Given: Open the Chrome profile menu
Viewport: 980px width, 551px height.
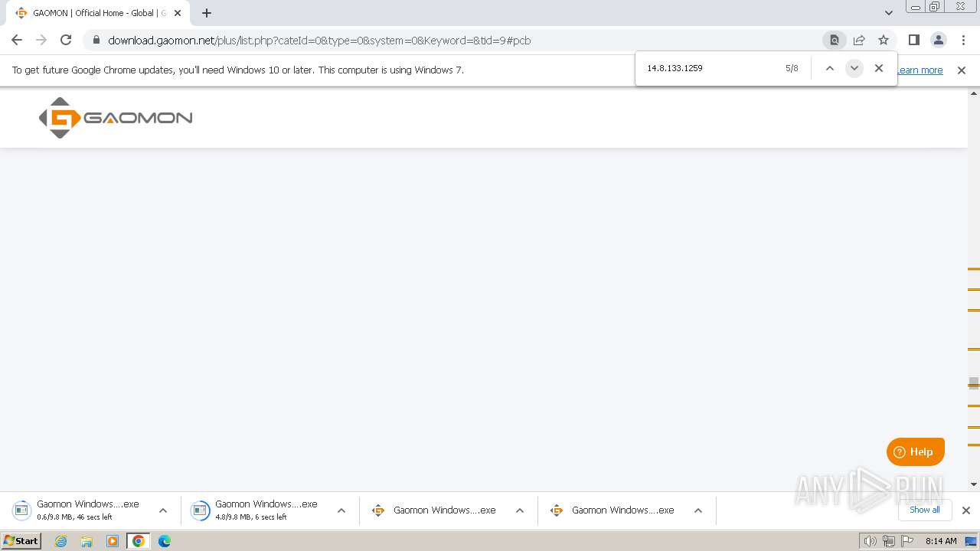Looking at the screenshot, I should click(939, 40).
